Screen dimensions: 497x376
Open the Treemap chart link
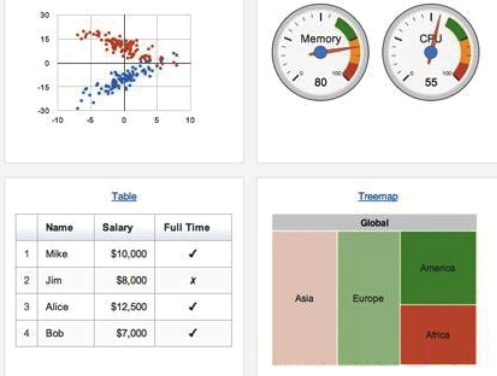tap(378, 196)
